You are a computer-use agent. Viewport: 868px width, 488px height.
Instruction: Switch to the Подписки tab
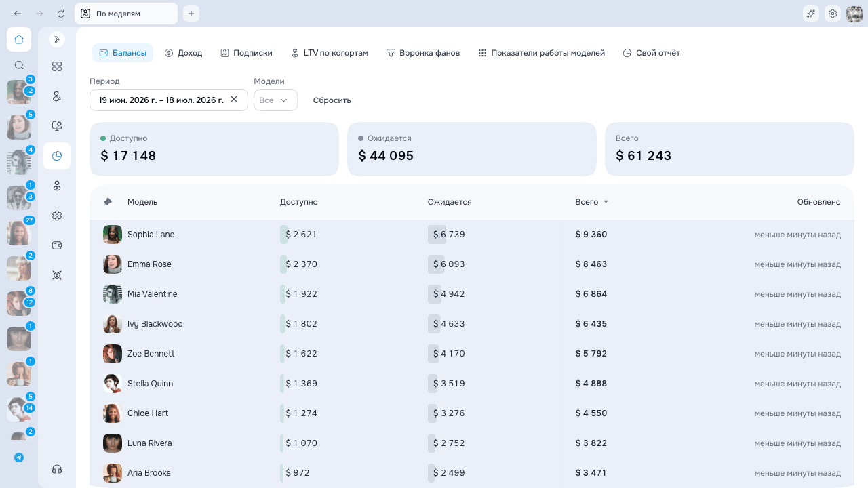[247, 53]
